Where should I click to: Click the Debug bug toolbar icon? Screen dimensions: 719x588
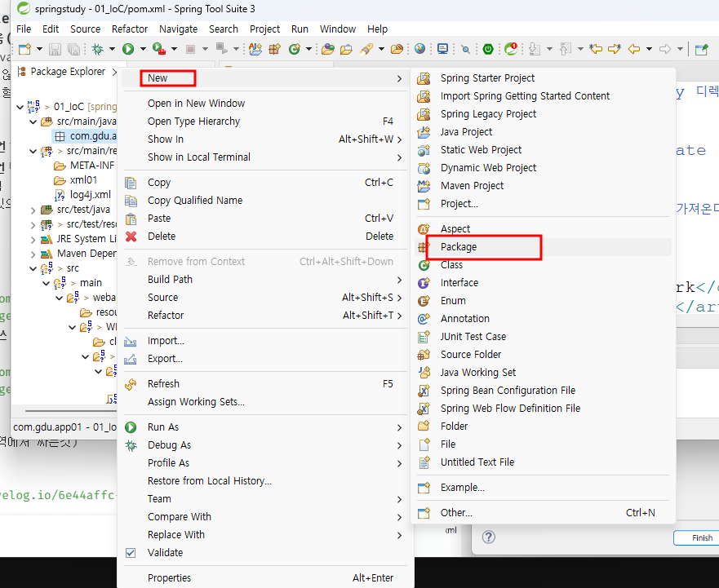click(97, 49)
